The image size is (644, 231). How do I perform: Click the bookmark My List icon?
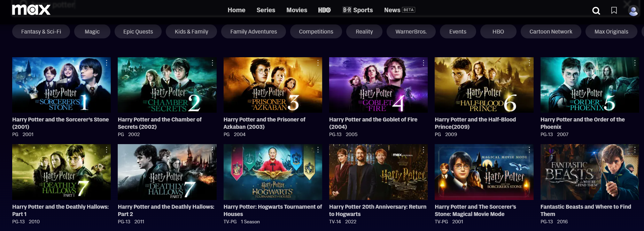(x=614, y=10)
